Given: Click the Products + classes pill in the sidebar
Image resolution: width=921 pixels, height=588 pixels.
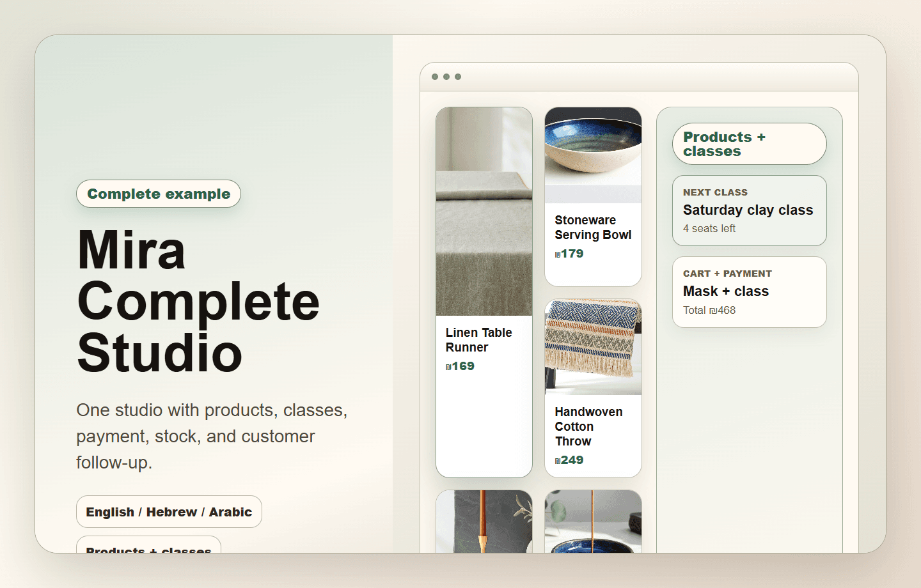Looking at the screenshot, I should pos(750,144).
